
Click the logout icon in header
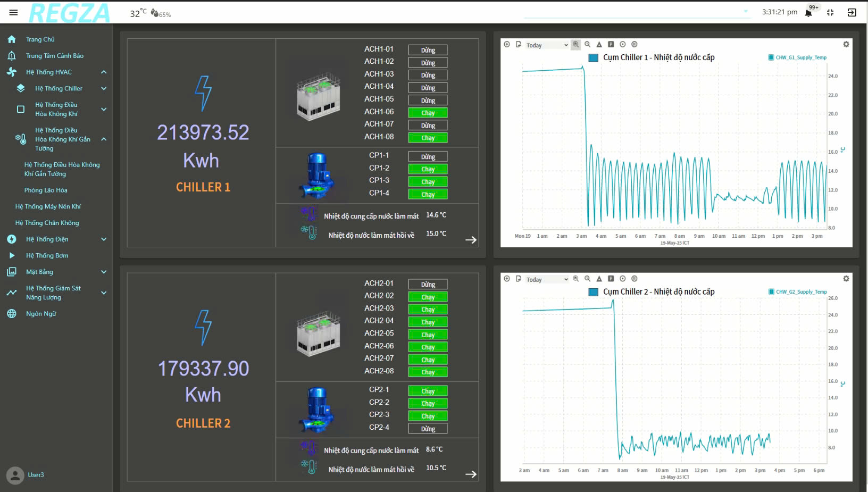point(852,13)
